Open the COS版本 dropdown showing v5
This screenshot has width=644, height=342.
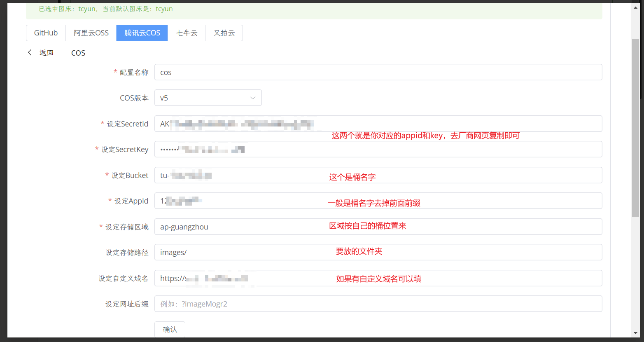coord(208,98)
